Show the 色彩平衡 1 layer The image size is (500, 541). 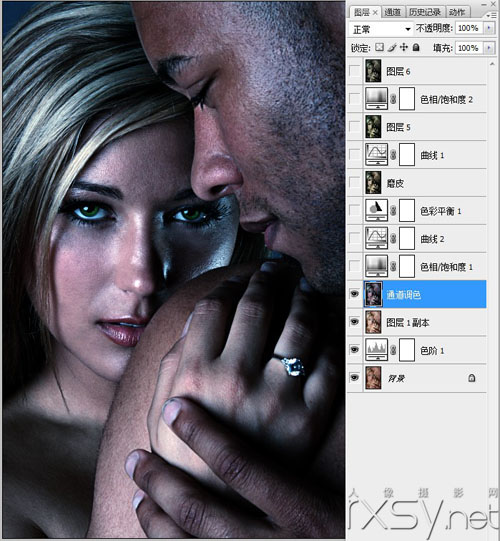click(x=354, y=211)
